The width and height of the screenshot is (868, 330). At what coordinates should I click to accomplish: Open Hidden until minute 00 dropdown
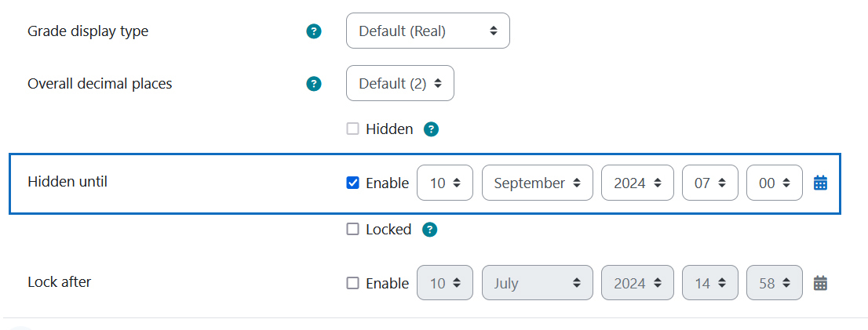(x=774, y=183)
